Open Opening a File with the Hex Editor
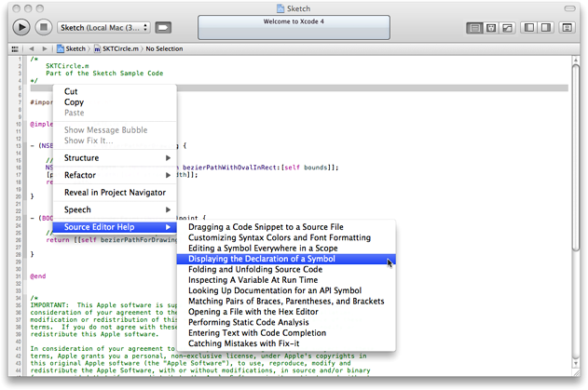Image resolution: width=588 pixels, height=390 pixels. (286, 312)
